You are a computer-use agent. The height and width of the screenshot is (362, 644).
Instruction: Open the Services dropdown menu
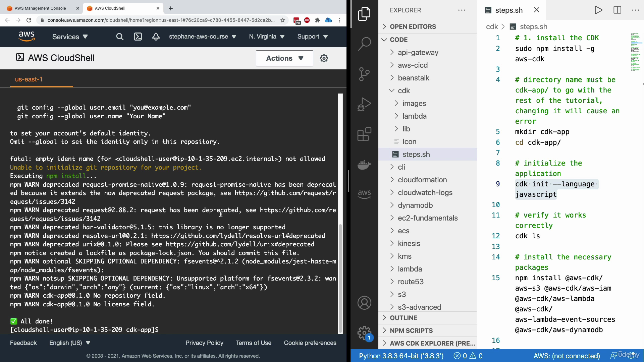[70, 37]
